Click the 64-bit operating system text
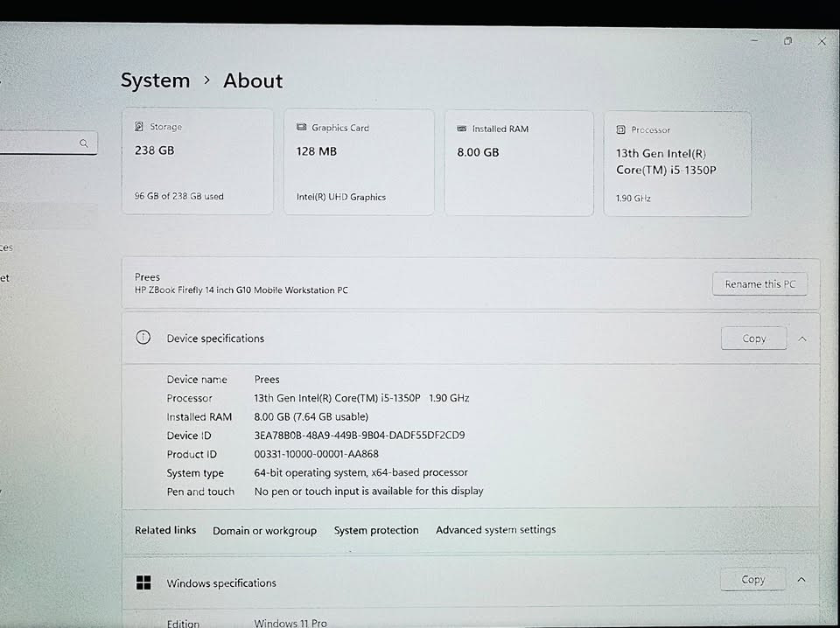The height and width of the screenshot is (628, 840). pyautogui.click(x=361, y=472)
